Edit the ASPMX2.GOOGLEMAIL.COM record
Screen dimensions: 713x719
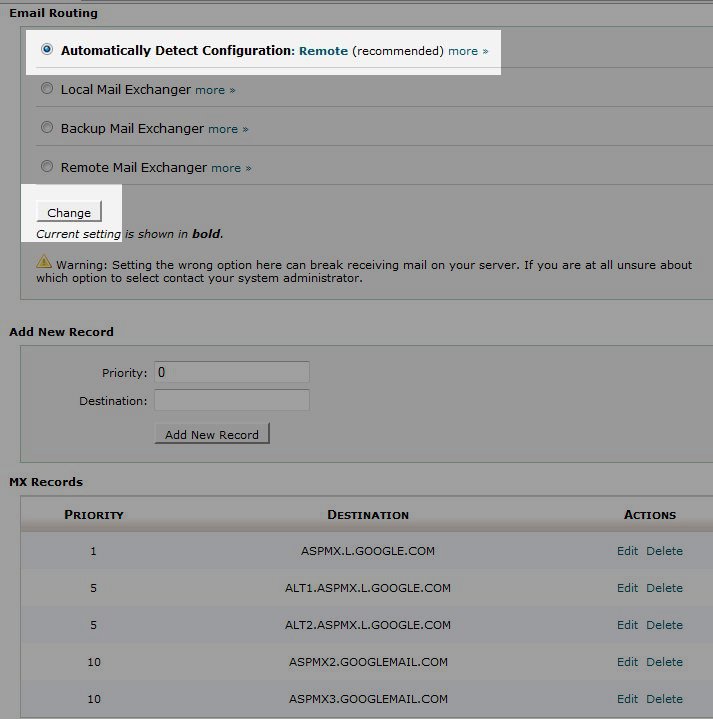coord(627,662)
